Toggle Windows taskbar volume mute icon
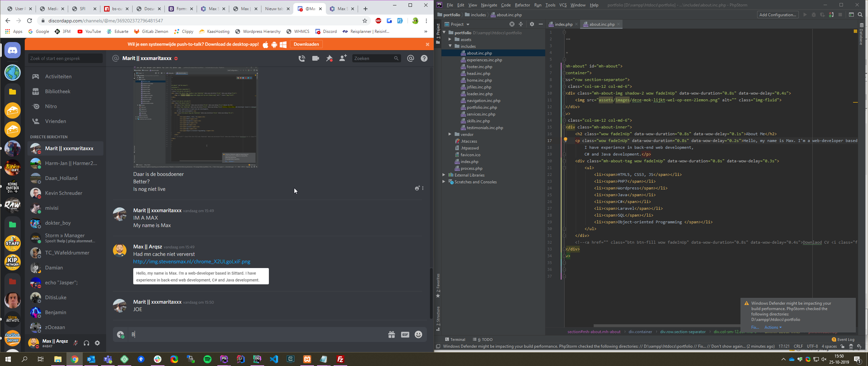The width and height of the screenshot is (868, 366). [x=824, y=359]
